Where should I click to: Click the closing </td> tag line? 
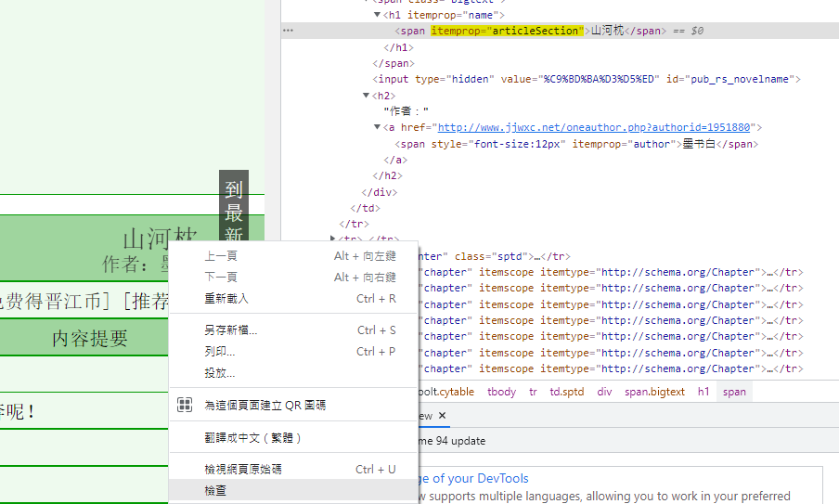click(365, 208)
